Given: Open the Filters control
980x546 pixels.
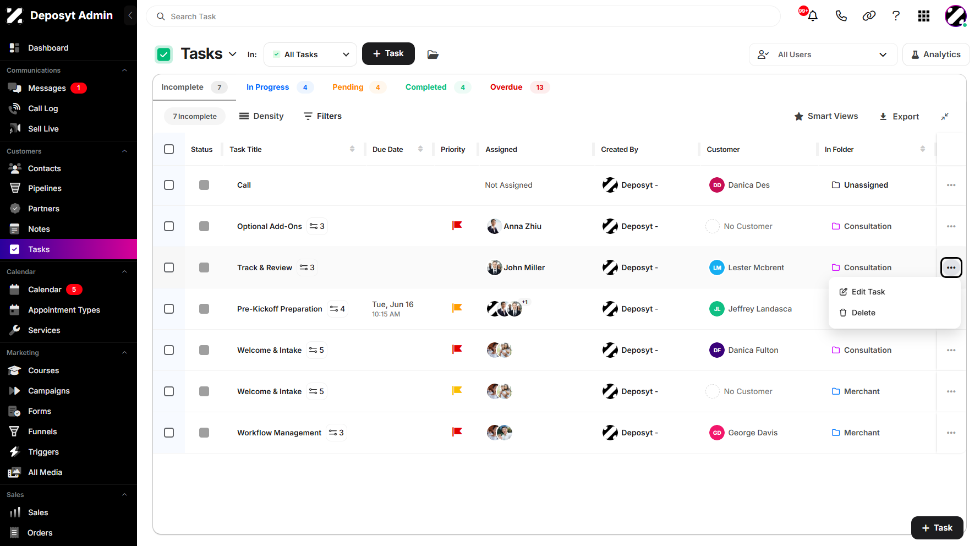Looking at the screenshot, I should point(322,116).
